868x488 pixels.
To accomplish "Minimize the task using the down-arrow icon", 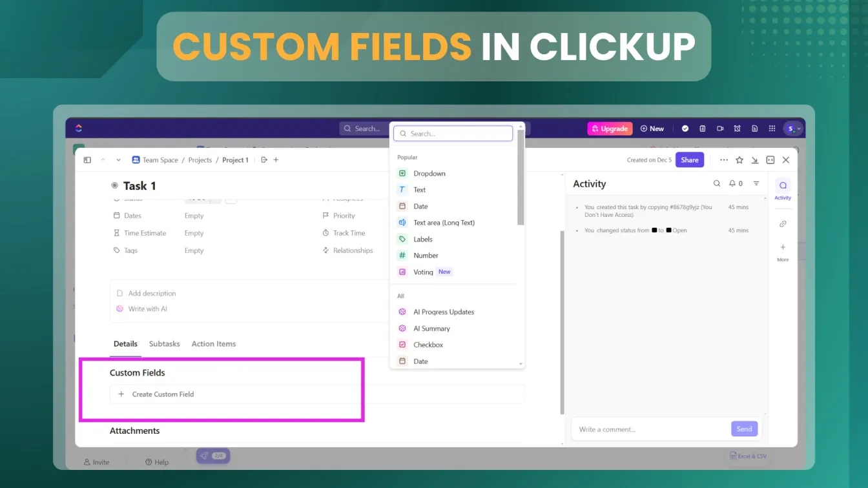I will (755, 160).
